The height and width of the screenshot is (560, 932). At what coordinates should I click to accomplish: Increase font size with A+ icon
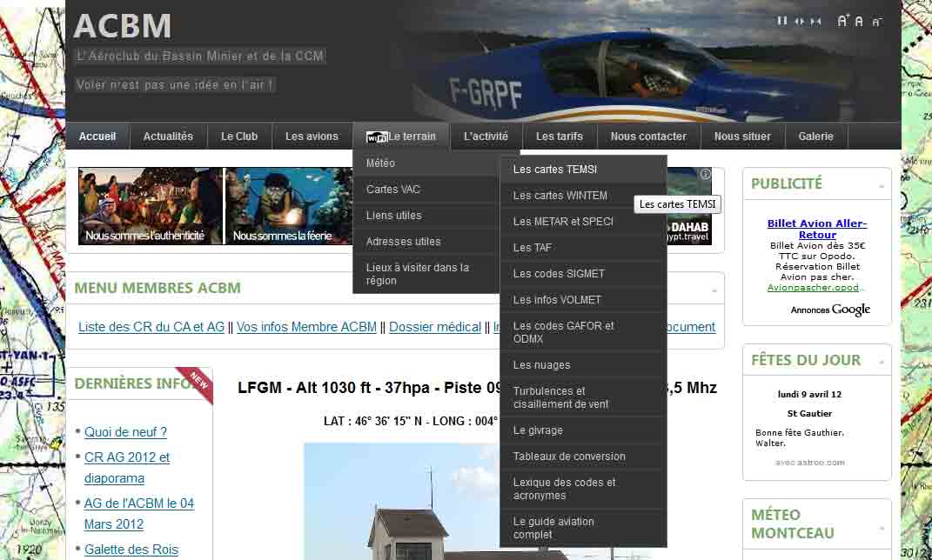pyautogui.click(x=842, y=21)
